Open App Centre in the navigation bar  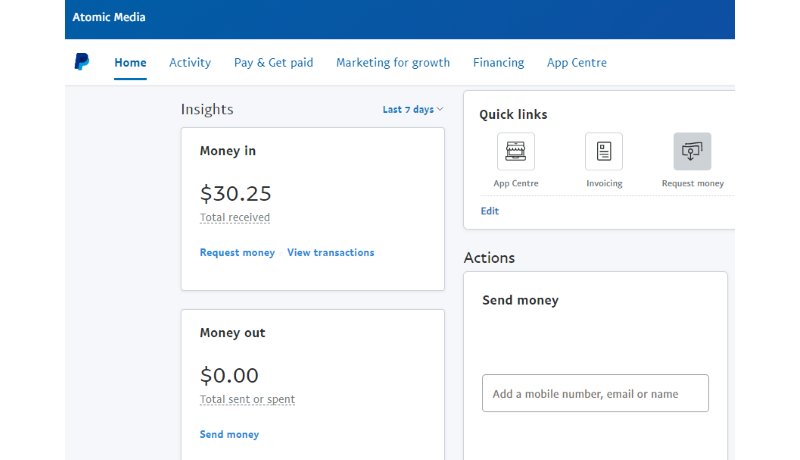(576, 63)
